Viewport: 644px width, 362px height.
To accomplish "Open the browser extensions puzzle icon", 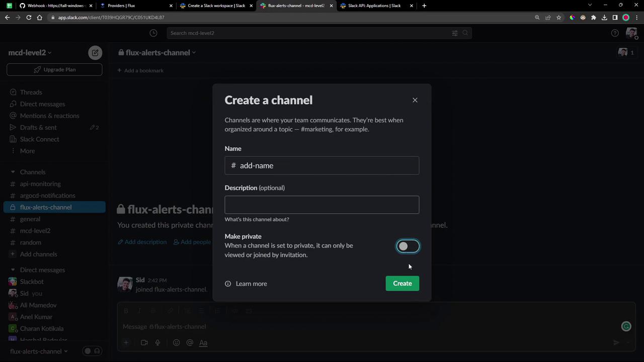I will [594, 18].
